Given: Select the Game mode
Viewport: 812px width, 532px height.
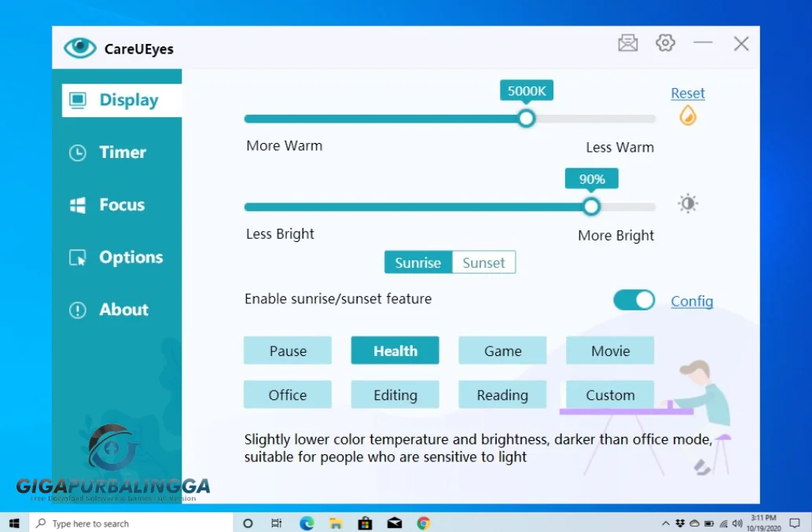Looking at the screenshot, I should [x=502, y=351].
